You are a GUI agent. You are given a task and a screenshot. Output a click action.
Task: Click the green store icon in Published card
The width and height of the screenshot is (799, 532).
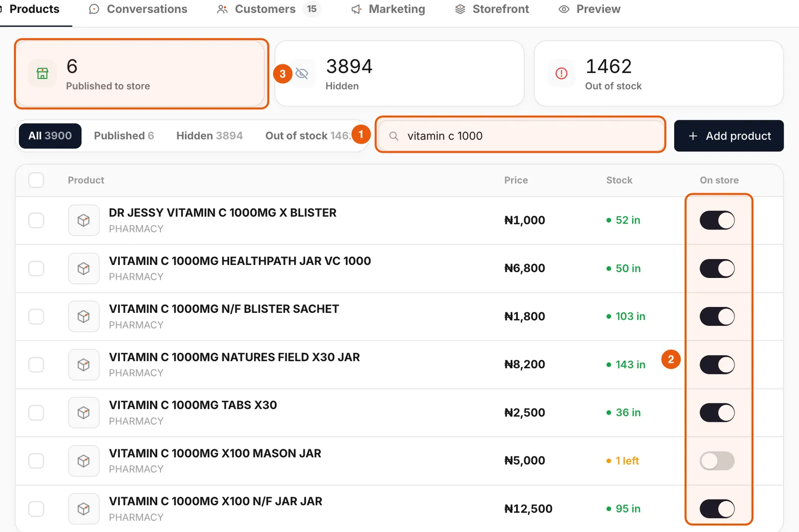(x=42, y=73)
